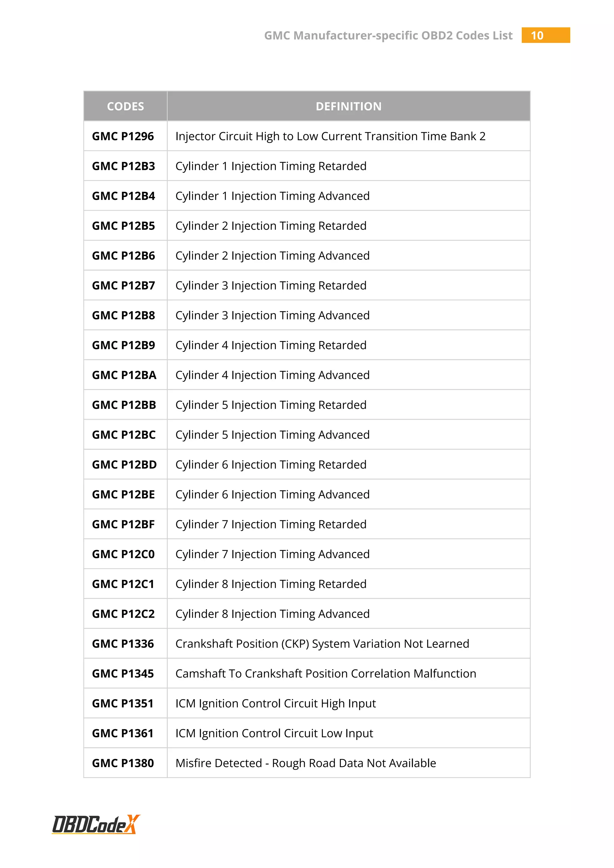
Task: Click the OBDCodeX logo
Action: [x=96, y=825]
